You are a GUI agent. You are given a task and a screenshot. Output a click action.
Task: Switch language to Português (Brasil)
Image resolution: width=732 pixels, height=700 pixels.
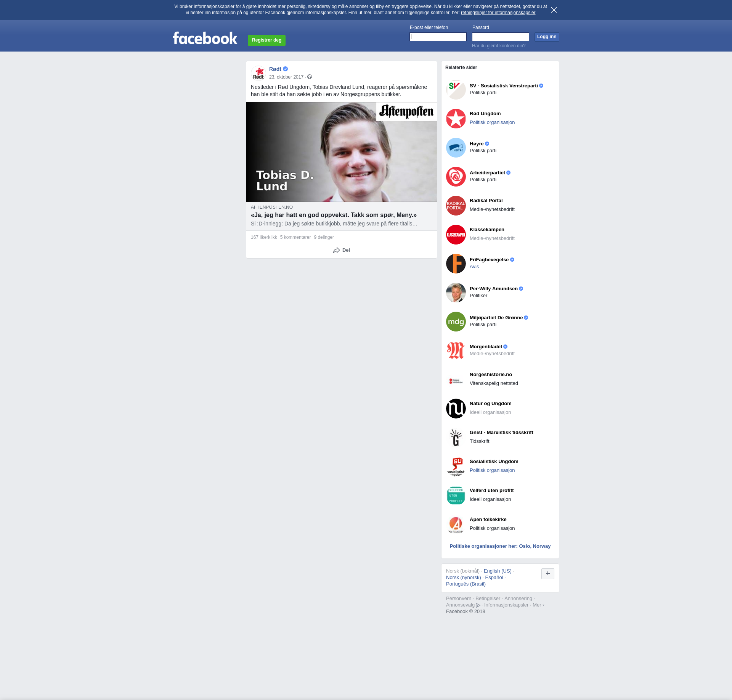coord(466,584)
